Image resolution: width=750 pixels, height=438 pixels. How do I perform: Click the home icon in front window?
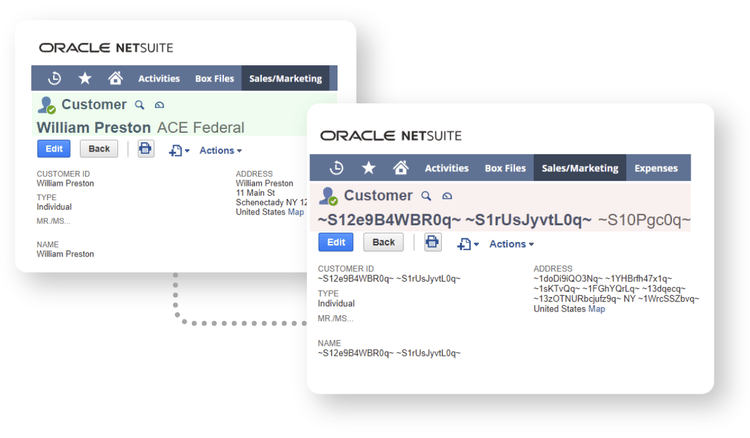click(401, 167)
